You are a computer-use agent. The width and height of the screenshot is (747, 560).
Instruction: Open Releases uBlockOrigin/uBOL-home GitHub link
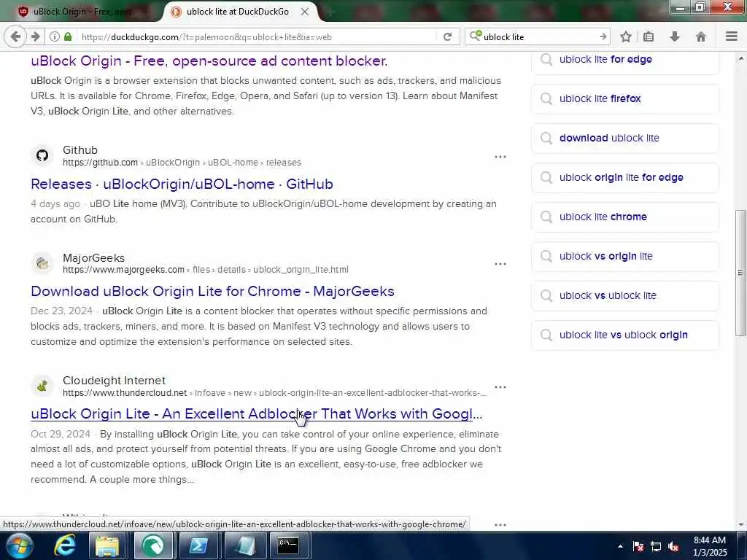coord(182,184)
